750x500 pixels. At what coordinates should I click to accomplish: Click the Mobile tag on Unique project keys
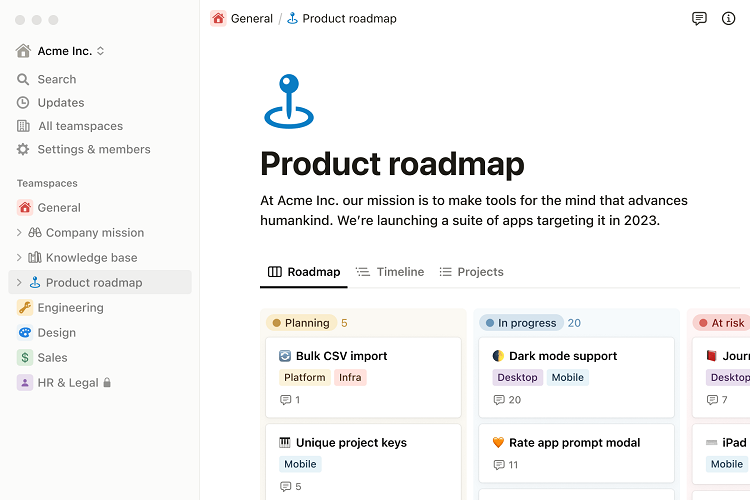(300, 464)
